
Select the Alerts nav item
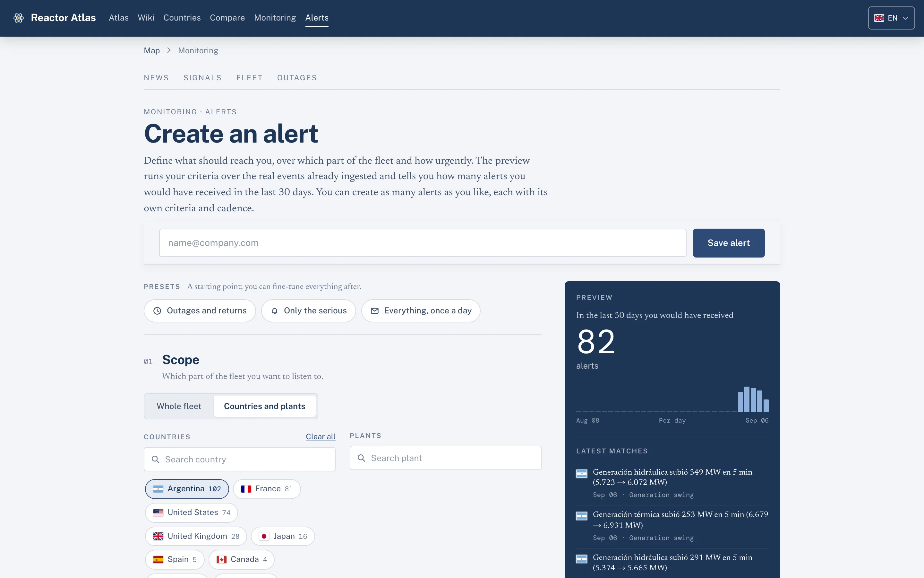tap(317, 18)
